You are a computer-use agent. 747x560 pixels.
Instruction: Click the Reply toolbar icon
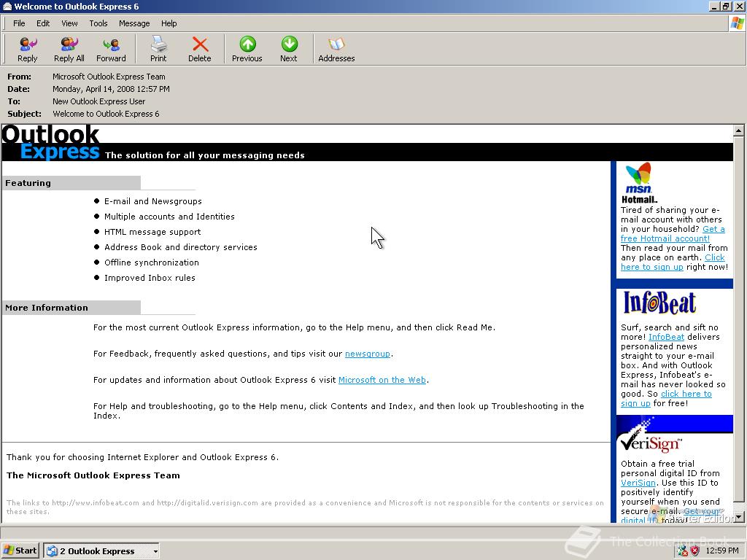27,49
